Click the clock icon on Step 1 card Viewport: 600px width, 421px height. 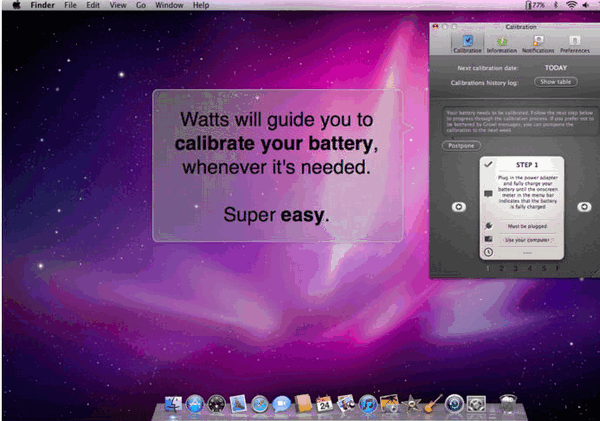point(489,252)
